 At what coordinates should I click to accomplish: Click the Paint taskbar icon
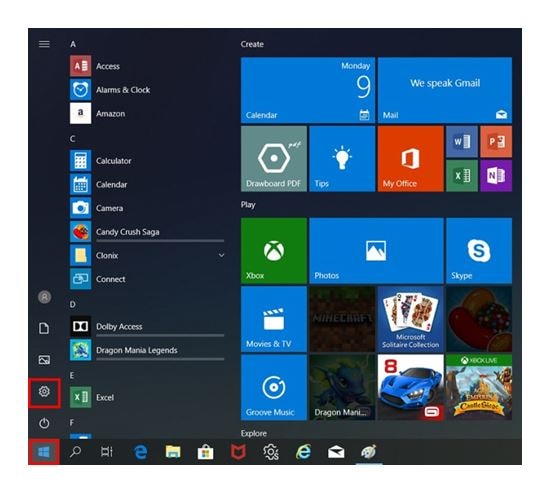click(369, 452)
